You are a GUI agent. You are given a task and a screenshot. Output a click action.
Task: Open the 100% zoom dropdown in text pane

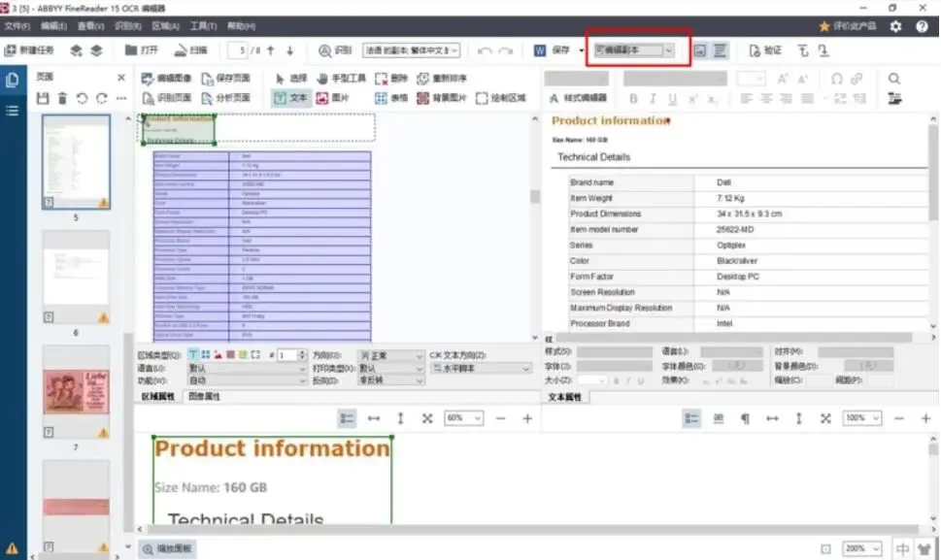(x=862, y=418)
